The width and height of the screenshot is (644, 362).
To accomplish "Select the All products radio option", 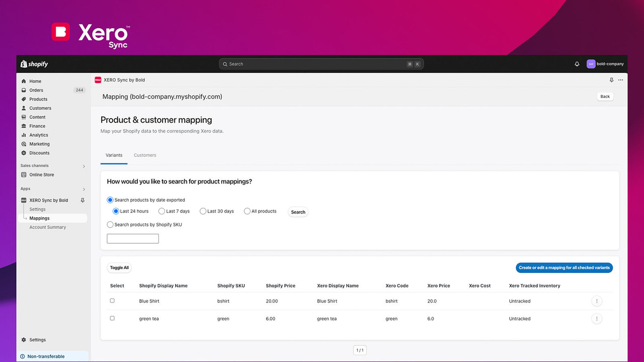I will tap(247, 211).
